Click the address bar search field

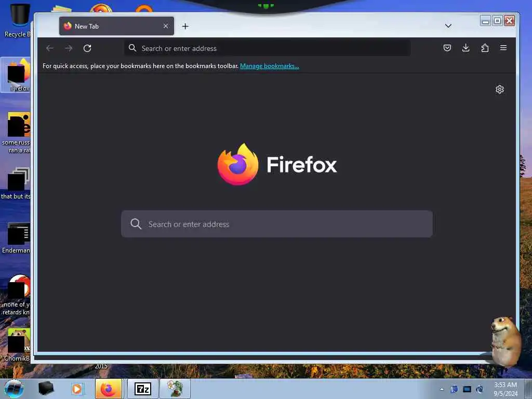(x=268, y=48)
